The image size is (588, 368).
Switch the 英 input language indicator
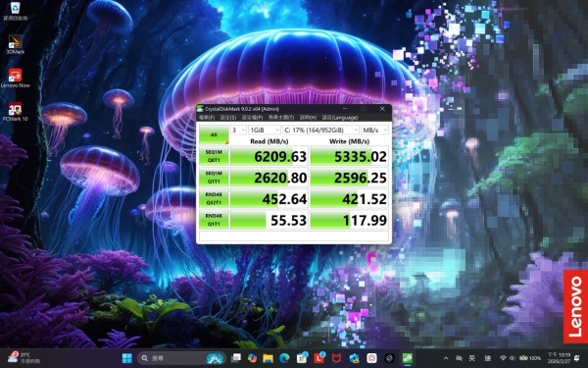(x=472, y=358)
